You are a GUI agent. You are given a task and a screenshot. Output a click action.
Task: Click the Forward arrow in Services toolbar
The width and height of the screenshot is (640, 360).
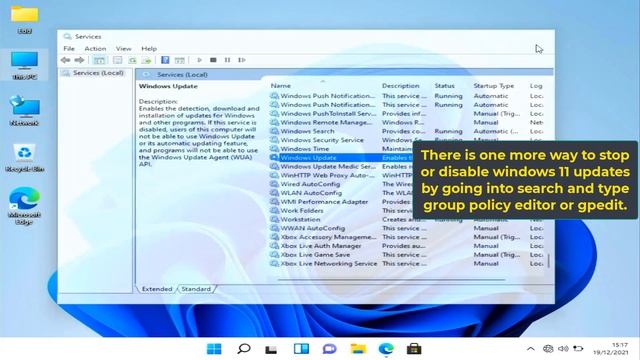(x=79, y=60)
